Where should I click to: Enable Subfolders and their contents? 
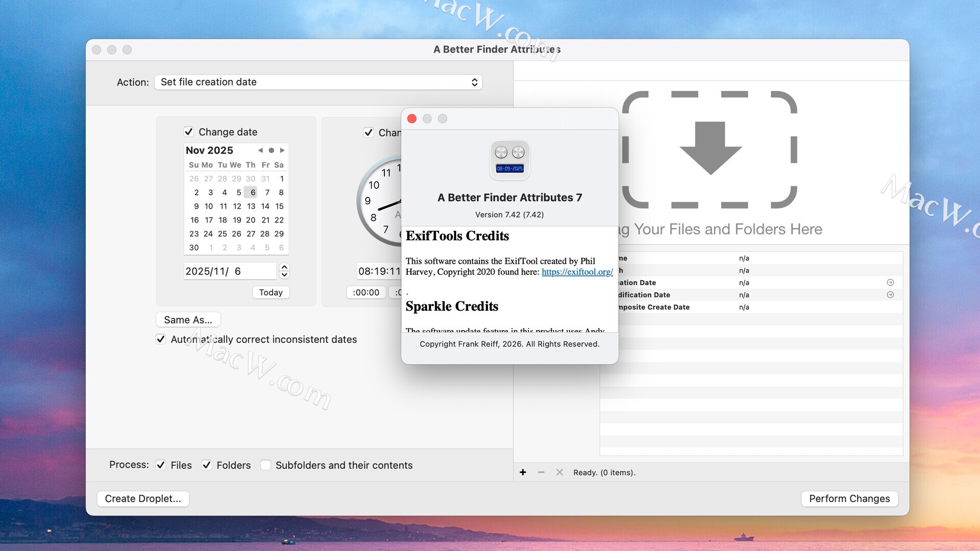265,465
